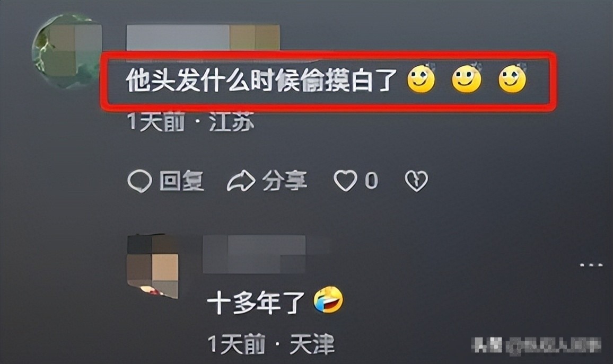
Task: Select the reply text 十多年了
Action: (256, 303)
